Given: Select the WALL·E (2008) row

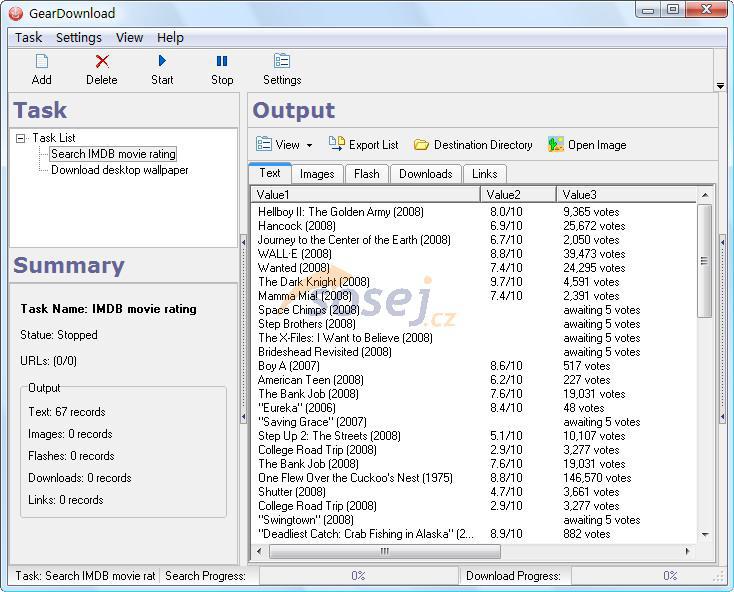Looking at the screenshot, I should click(x=474, y=254).
